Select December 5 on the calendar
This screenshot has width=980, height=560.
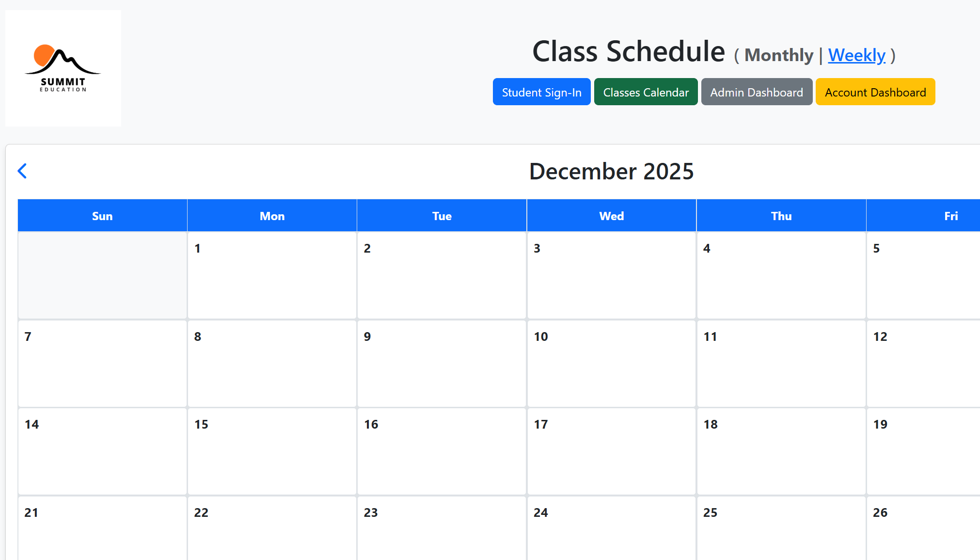click(921, 276)
